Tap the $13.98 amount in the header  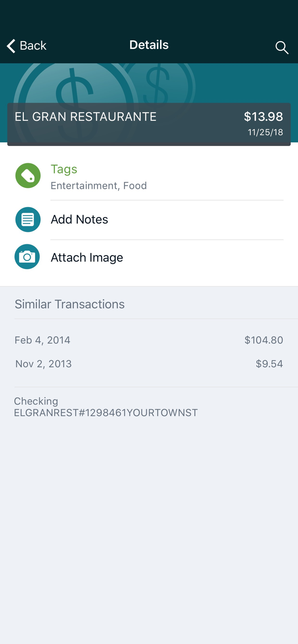263,117
